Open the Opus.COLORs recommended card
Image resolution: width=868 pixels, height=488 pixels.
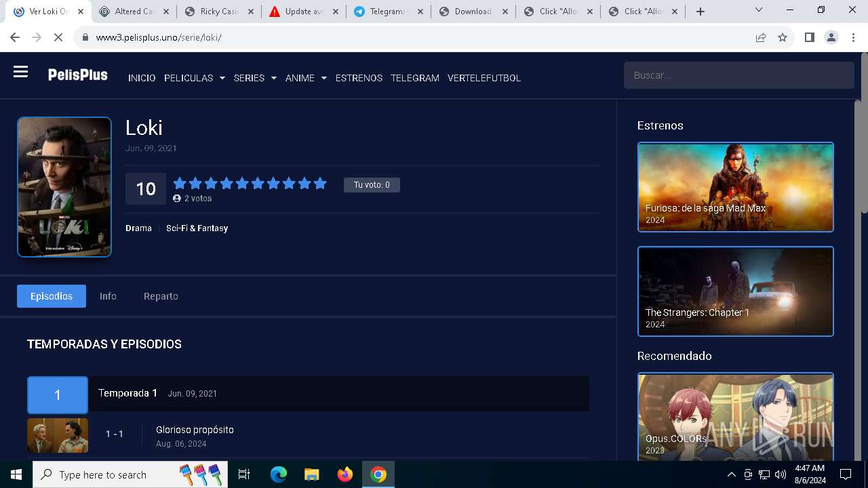736,417
